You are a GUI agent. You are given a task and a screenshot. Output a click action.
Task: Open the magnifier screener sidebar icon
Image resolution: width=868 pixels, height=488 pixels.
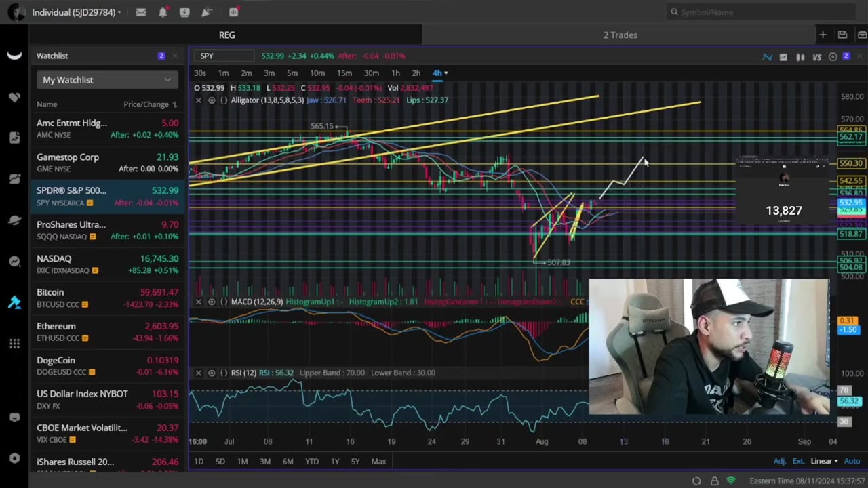tap(14, 262)
